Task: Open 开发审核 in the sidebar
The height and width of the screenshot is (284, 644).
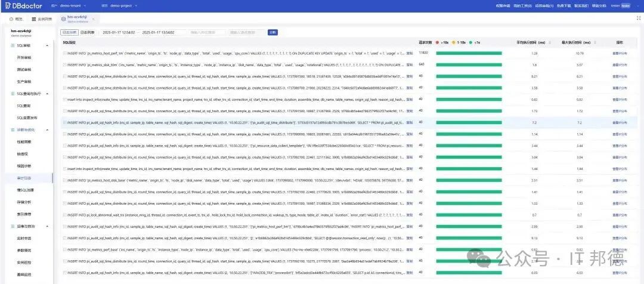Action: pos(24,57)
